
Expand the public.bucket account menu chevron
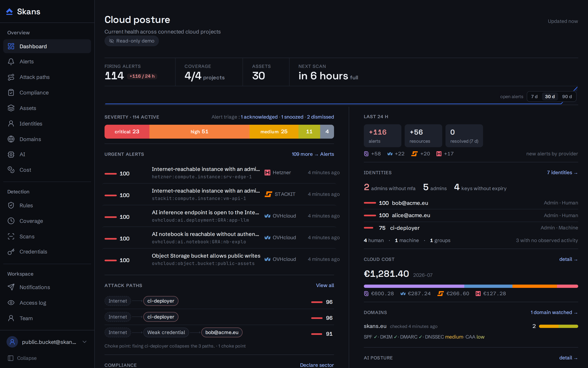[x=85, y=342]
